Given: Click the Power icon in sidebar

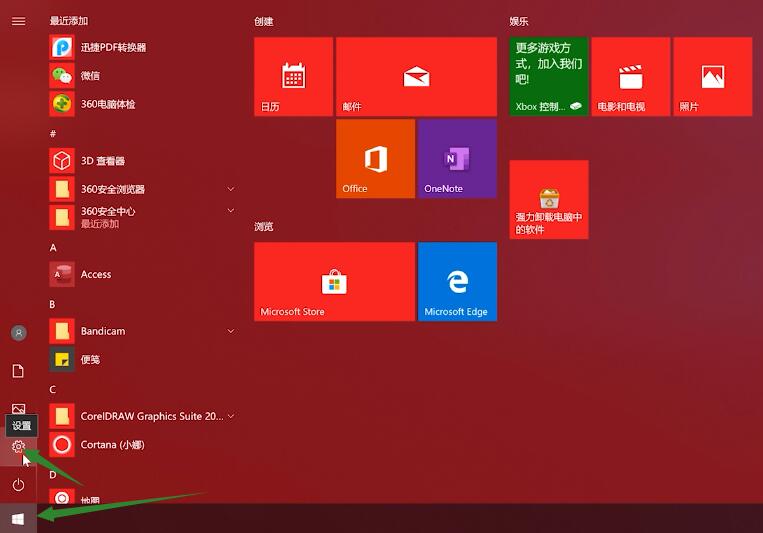Looking at the screenshot, I should [x=18, y=485].
